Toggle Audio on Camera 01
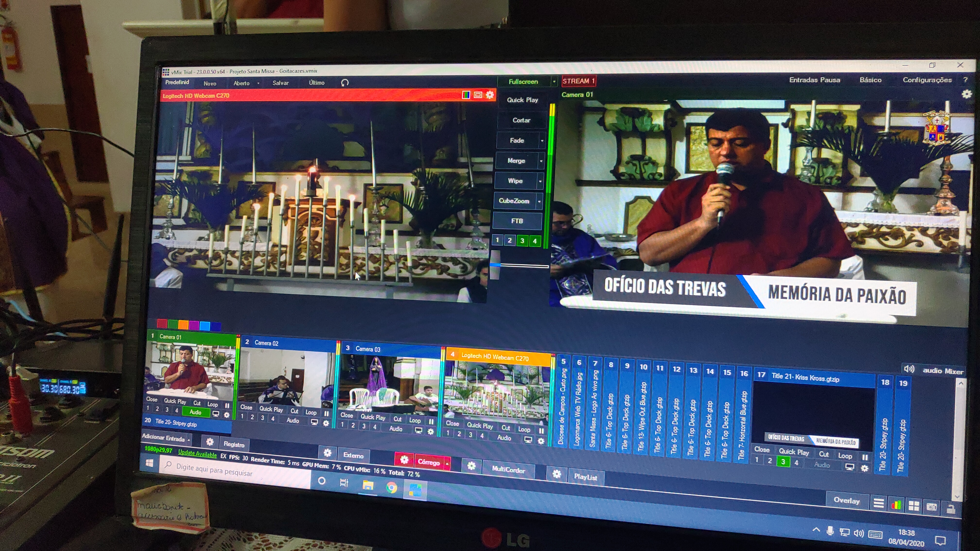Screen dimensions: 980x551 (x=196, y=412)
